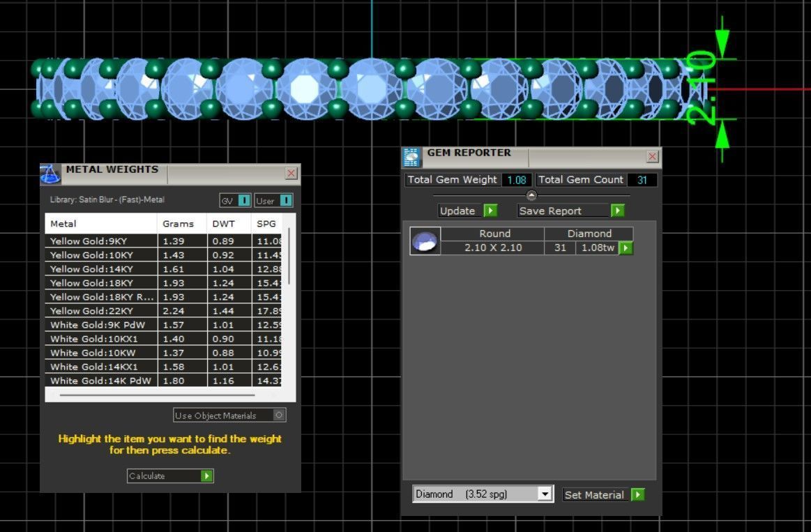Select the Yellow Gold:10KY row

163,255
